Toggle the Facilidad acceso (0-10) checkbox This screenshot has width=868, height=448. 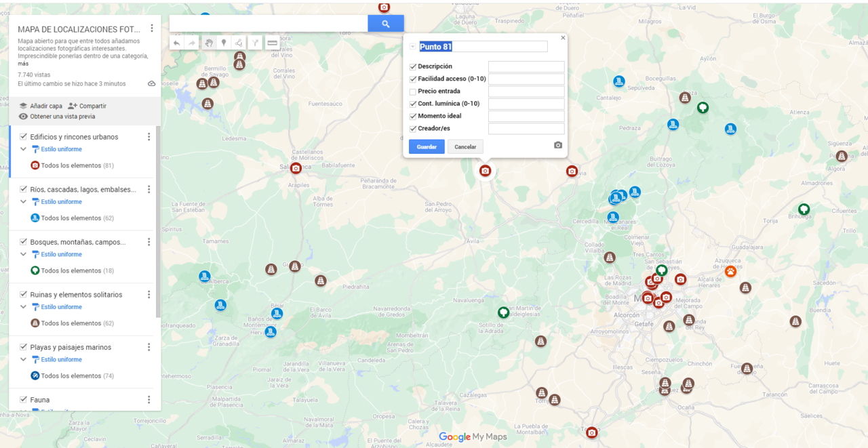click(x=413, y=79)
